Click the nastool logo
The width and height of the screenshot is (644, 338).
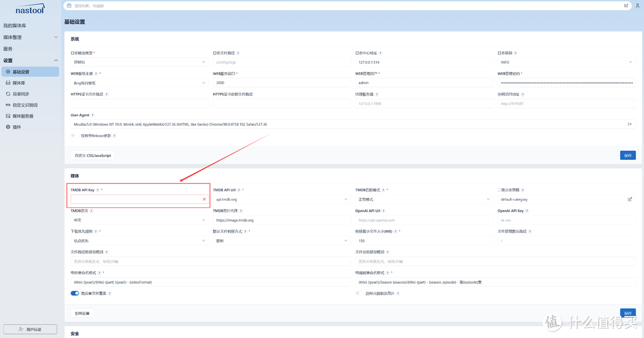tap(29, 9)
